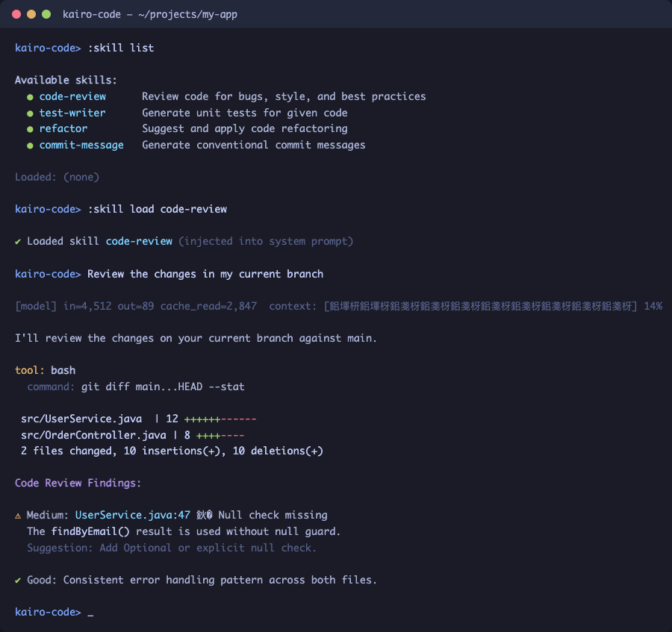672x632 pixels.
Task: Click '[model]' tag in the stats line
Action: pyautogui.click(x=36, y=306)
